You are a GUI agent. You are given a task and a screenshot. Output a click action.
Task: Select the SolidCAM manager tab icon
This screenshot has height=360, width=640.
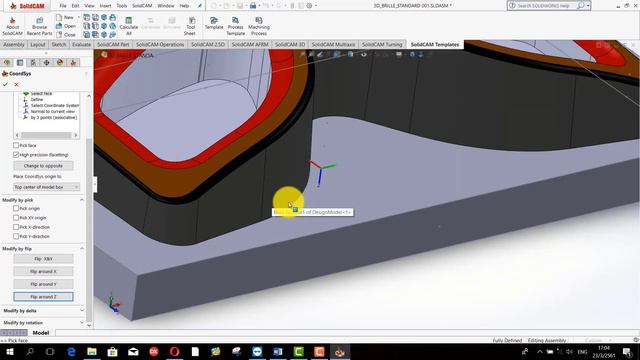point(73,62)
